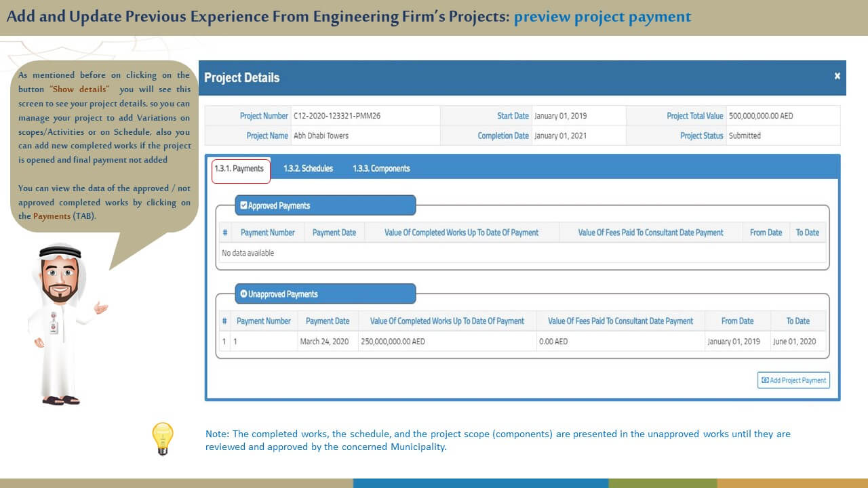Sort unapproved table by From Date column

coord(737,321)
